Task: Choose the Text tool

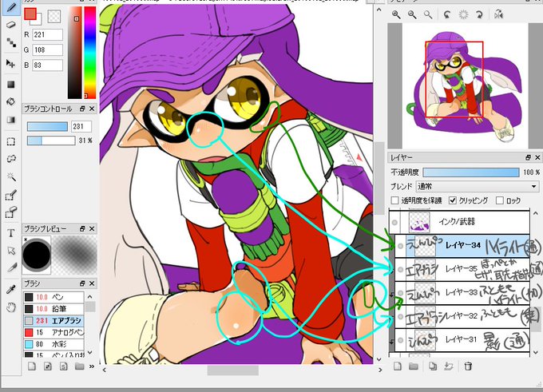Action: click(10, 233)
